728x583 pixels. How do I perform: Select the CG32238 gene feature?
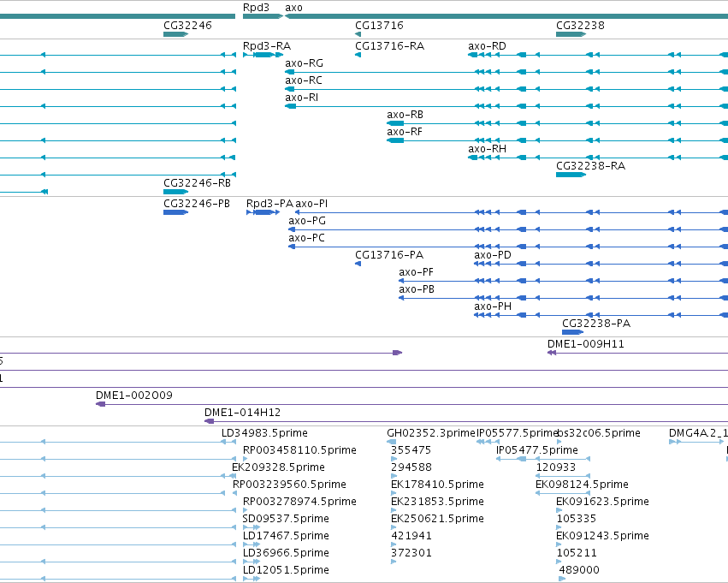pos(571,34)
